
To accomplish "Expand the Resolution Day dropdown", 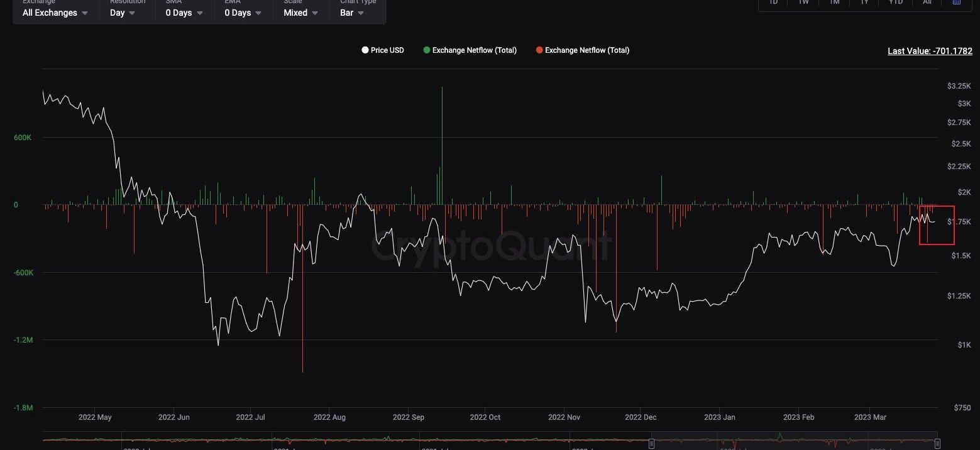I will (123, 13).
